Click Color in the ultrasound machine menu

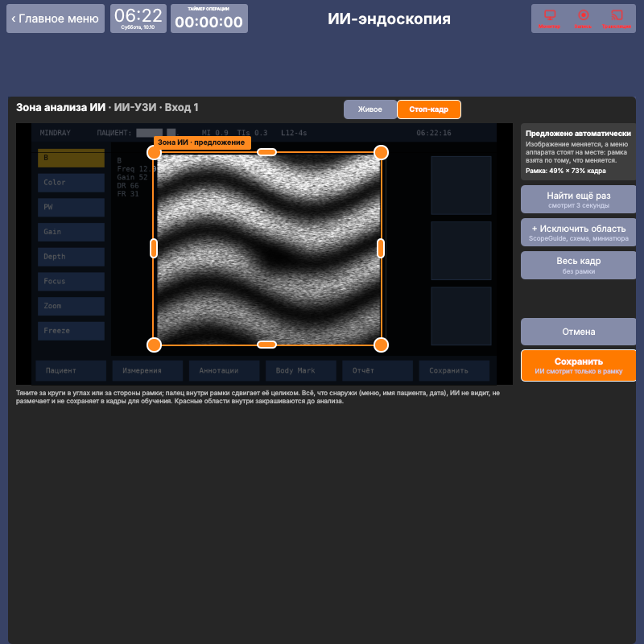tap(71, 183)
